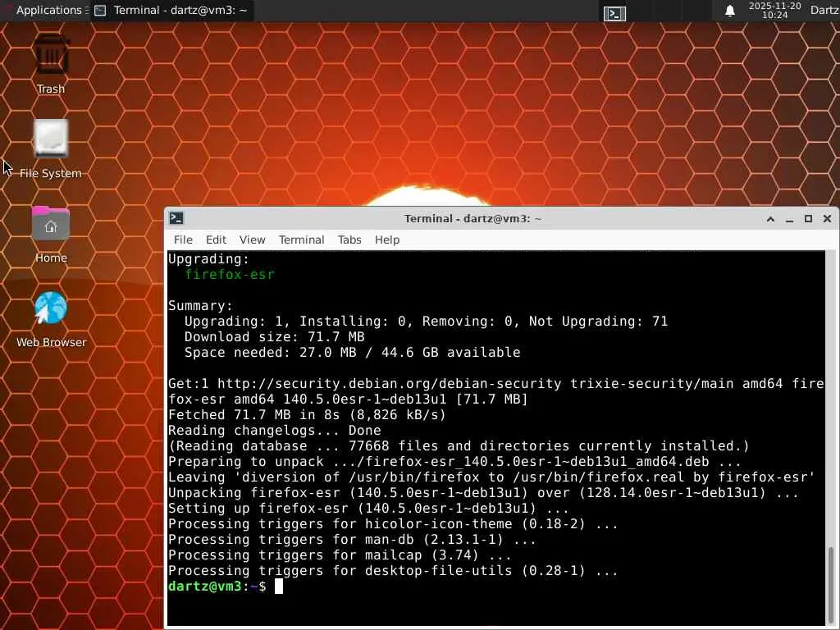Click the 'Setting up firefox-esr' line

[x=368, y=508]
